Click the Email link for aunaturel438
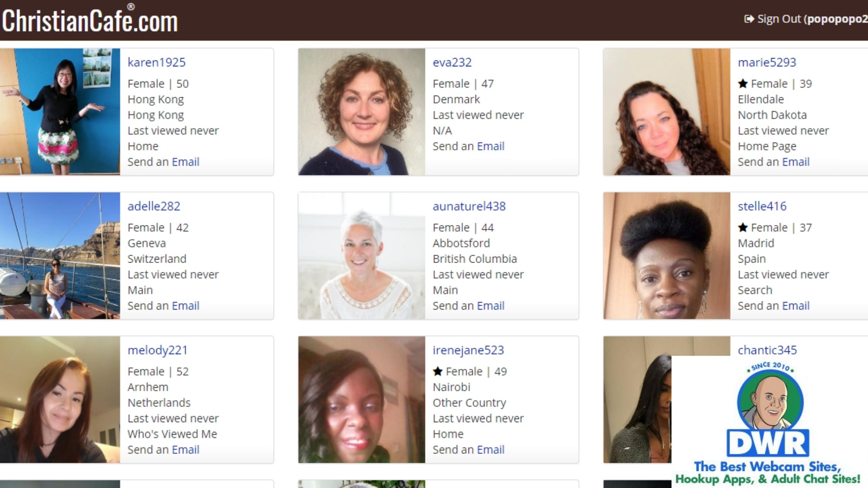868x488 pixels. (x=491, y=306)
